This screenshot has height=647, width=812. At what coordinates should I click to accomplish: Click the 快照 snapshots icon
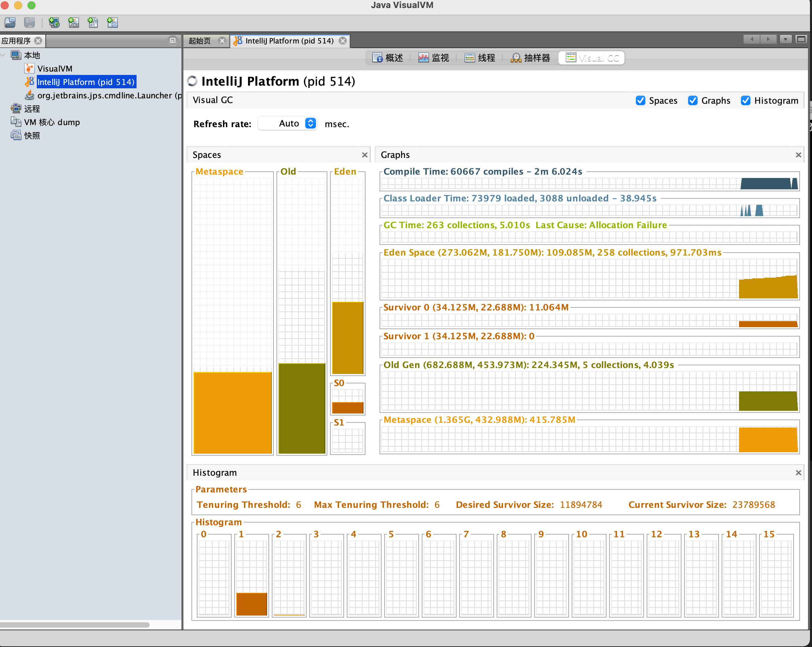(x=16, y=135)
